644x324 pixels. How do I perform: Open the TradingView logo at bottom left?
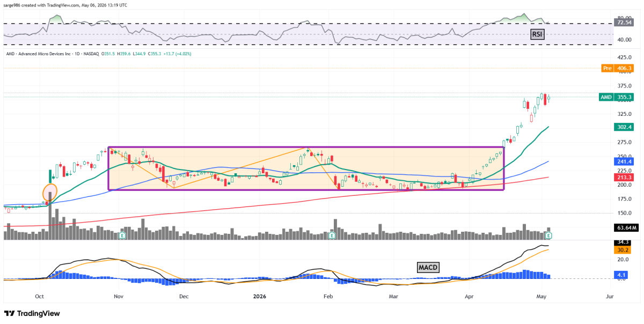(32, 313)
